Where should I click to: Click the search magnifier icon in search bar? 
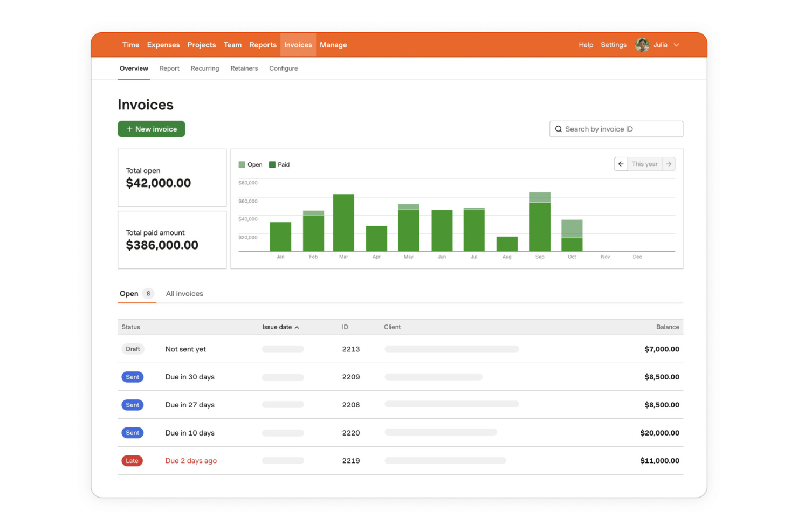[x=559, y=129]
